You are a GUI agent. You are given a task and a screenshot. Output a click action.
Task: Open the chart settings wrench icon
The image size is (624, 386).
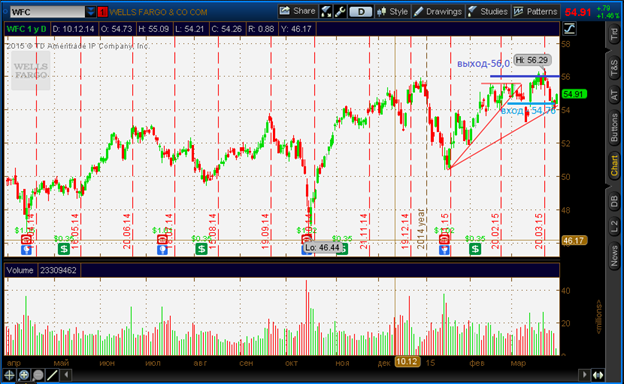341,12
